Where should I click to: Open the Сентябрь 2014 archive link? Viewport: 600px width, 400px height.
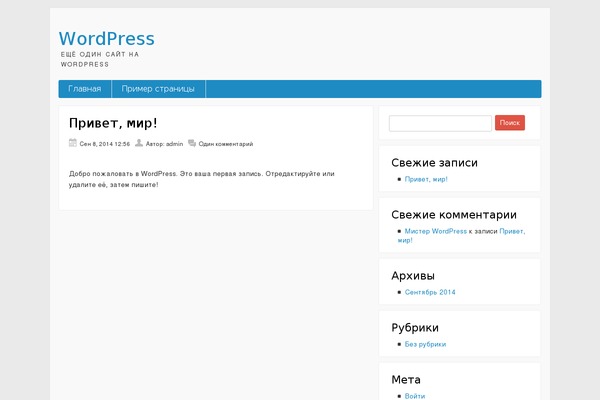pyautogui.click(x=430, y=292)
